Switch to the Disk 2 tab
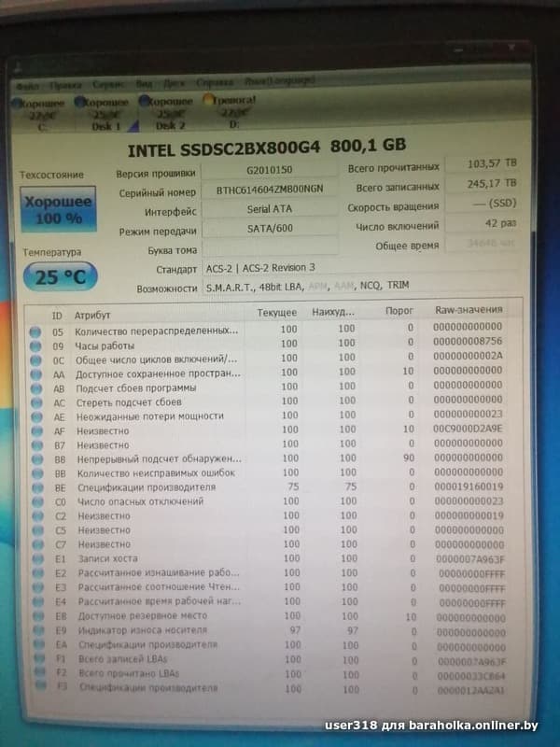 tap(168, 113)
